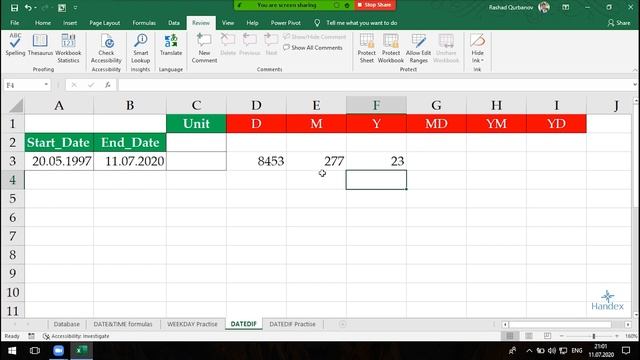640x360 pixels.
Task: Open Zoom app on taskbar
Action: point(58,351)
